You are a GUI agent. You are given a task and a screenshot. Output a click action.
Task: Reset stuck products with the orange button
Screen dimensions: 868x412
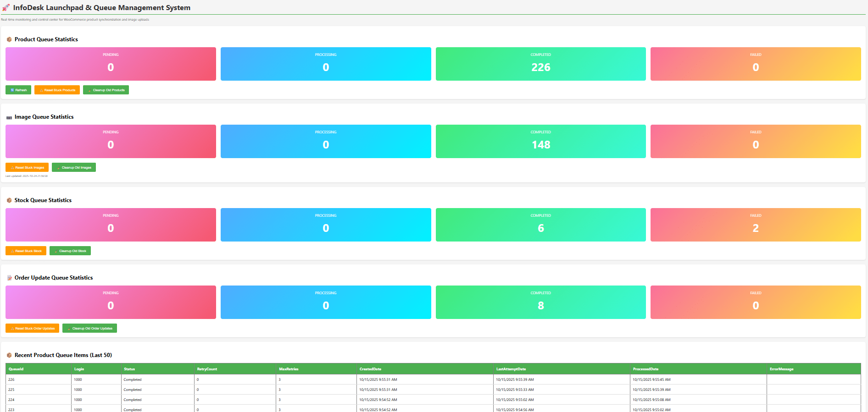(57, 90)
